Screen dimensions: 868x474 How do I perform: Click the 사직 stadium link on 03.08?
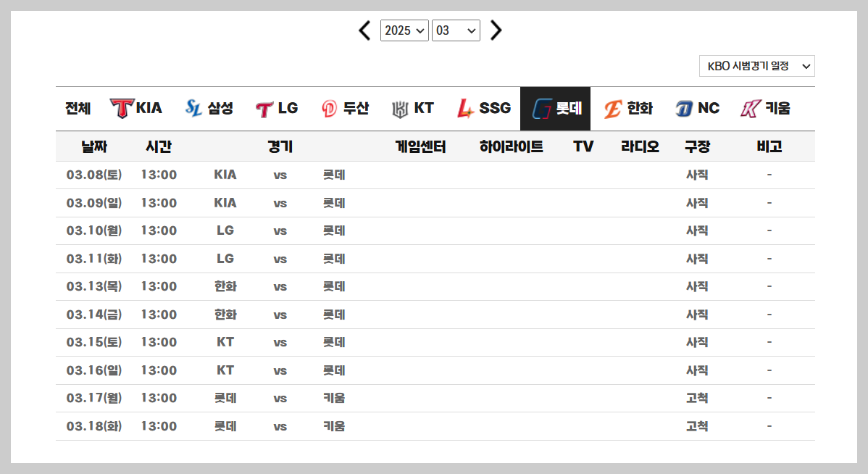(x=696, y=175)
